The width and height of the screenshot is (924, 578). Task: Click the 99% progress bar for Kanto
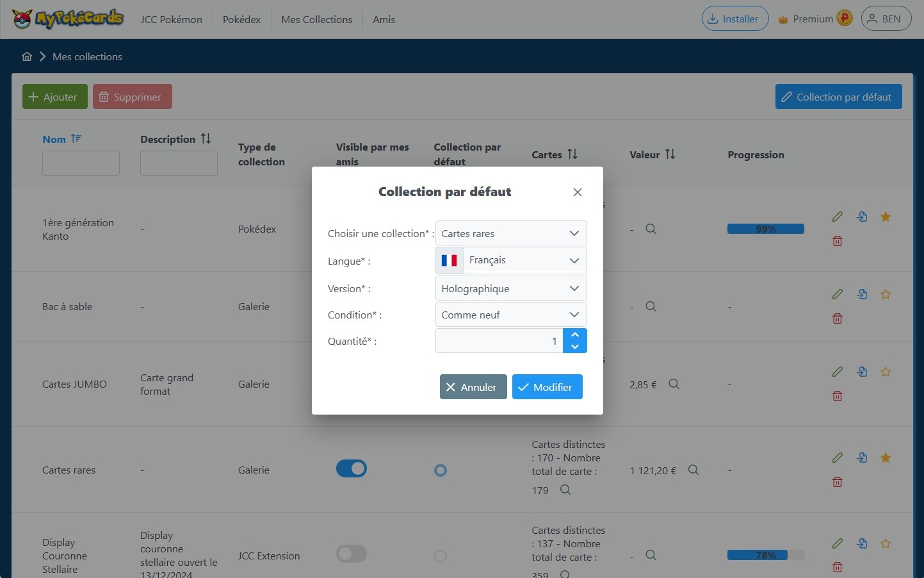765,229
